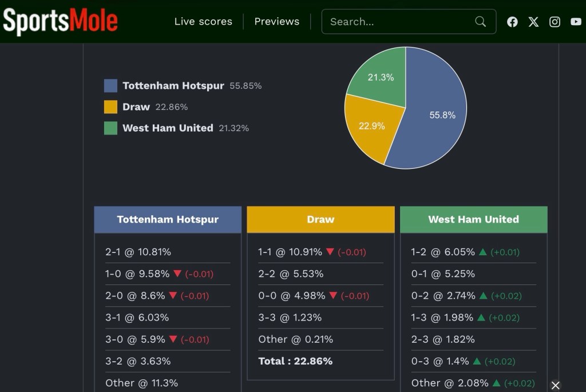Screen dimensions: 586x392
Task: Open the X (Twitter) icon link
Action: point(533,22)
